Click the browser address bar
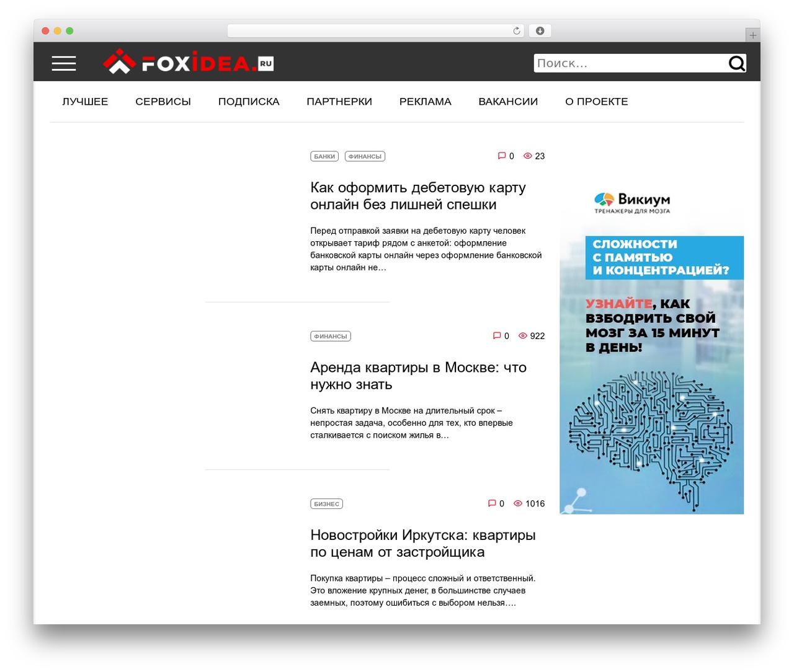794x672 pixels. point(376,31)
